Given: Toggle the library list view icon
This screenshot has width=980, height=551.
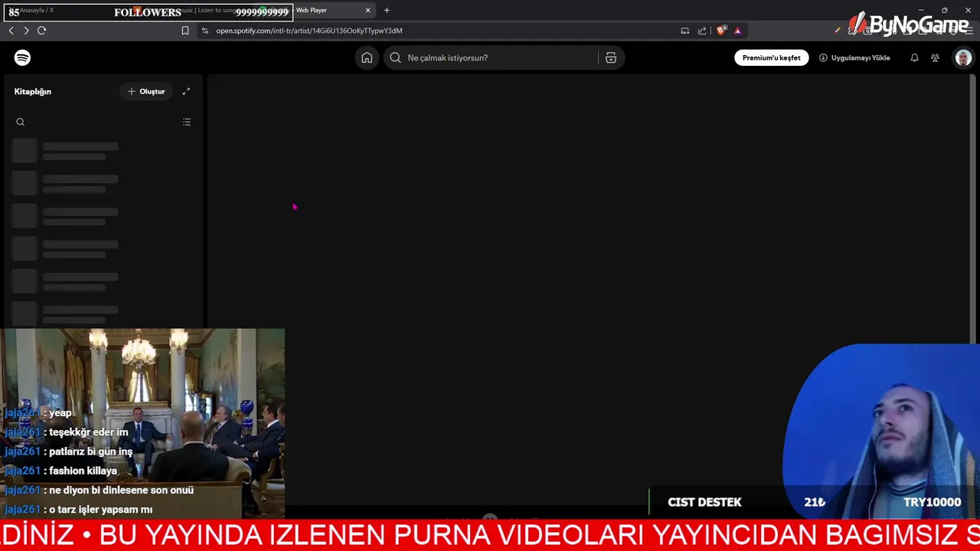Looking at the screenshot, I should pyautogui.click(x=187, y=122).
